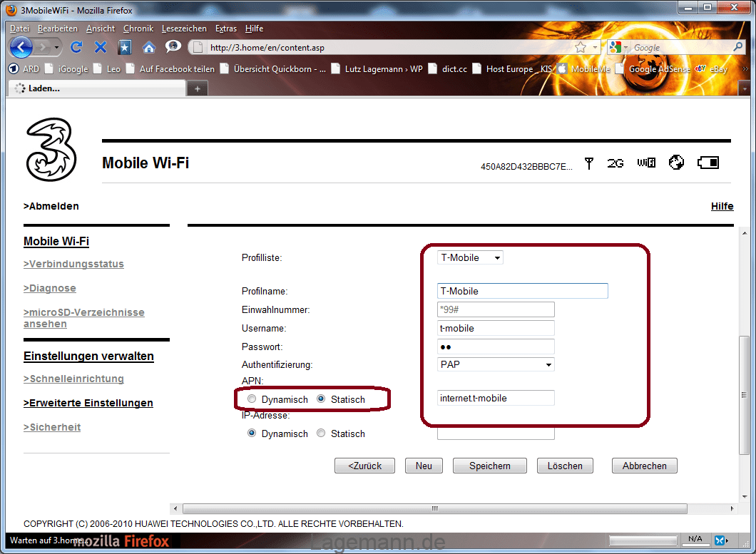Open microSD-Verzeichnisse ansehen link
Image resolution: width=756 pixels, height=554 pixels.
[x=84, y=318]
